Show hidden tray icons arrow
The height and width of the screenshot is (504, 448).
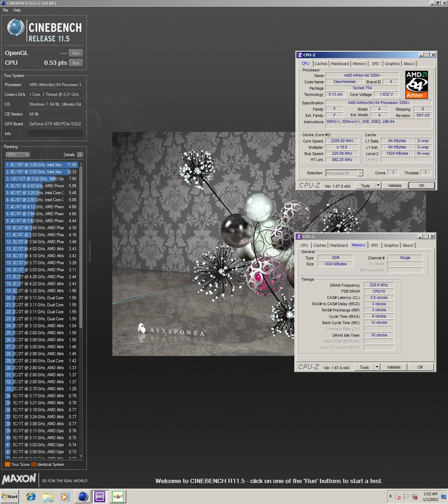390,496
